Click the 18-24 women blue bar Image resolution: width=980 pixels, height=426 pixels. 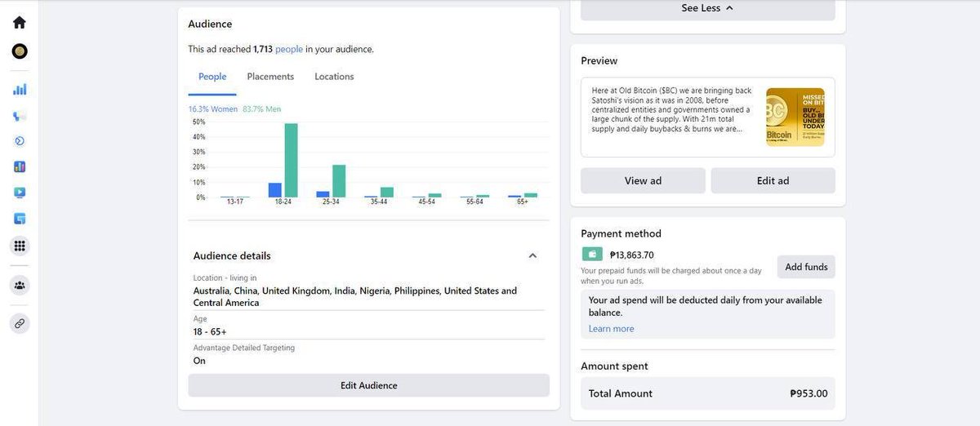[x=275, y=190]
